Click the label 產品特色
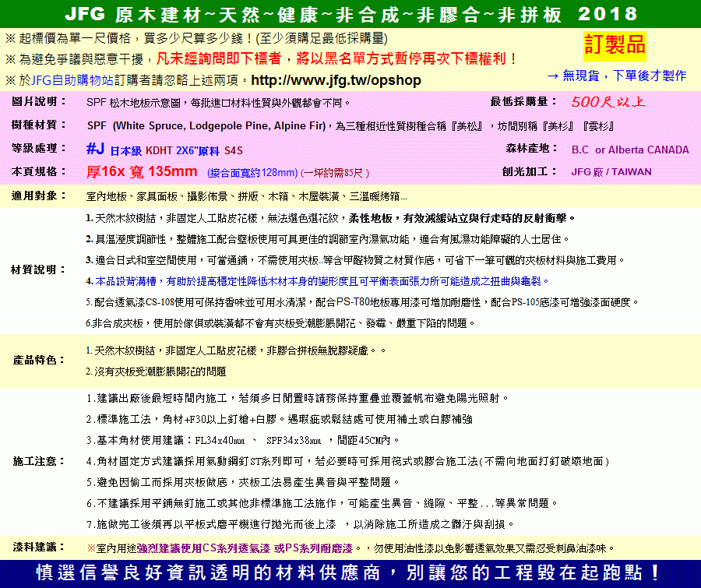This screenshot has width=701, height=588. [x=38, y=360]
